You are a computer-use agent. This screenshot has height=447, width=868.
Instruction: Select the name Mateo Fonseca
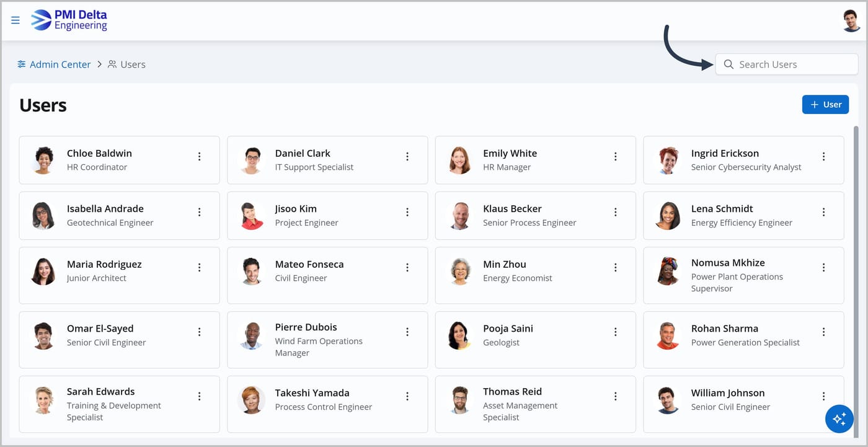click(309, 265)
